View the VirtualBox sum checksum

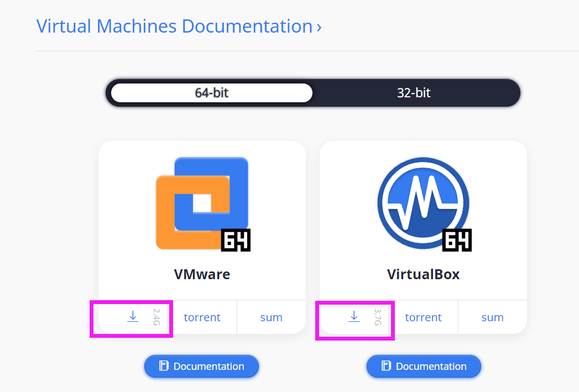click(x=492, y=317)
